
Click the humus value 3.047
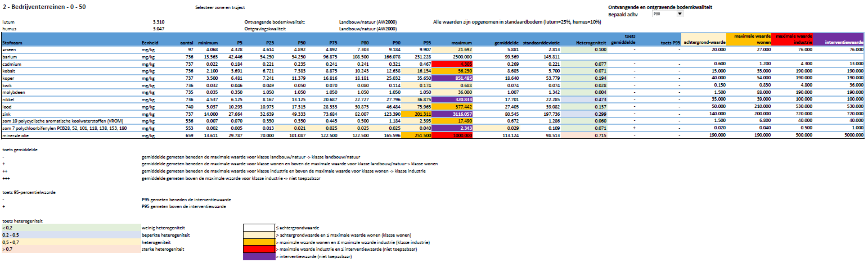[x=159, y=28]
